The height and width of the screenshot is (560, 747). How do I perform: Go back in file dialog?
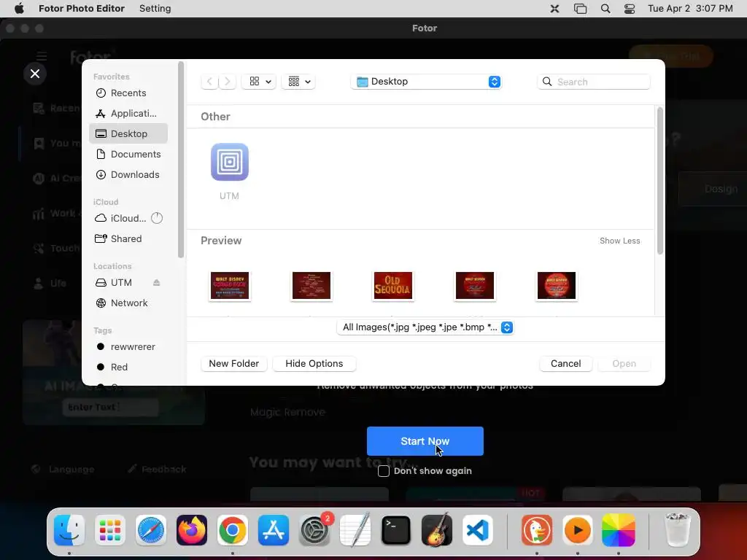pos(209,82)
